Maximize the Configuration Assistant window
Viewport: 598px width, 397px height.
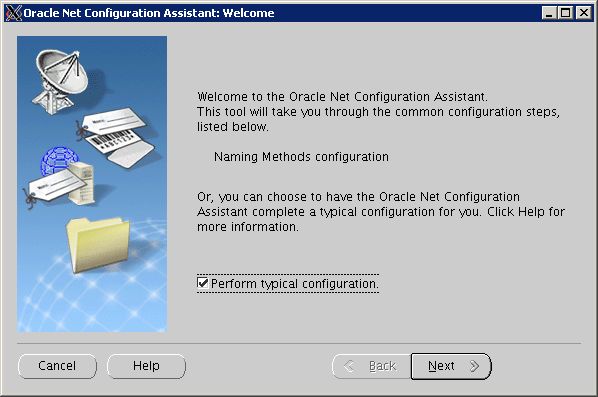pyautogui.click(x=566, y=13)
